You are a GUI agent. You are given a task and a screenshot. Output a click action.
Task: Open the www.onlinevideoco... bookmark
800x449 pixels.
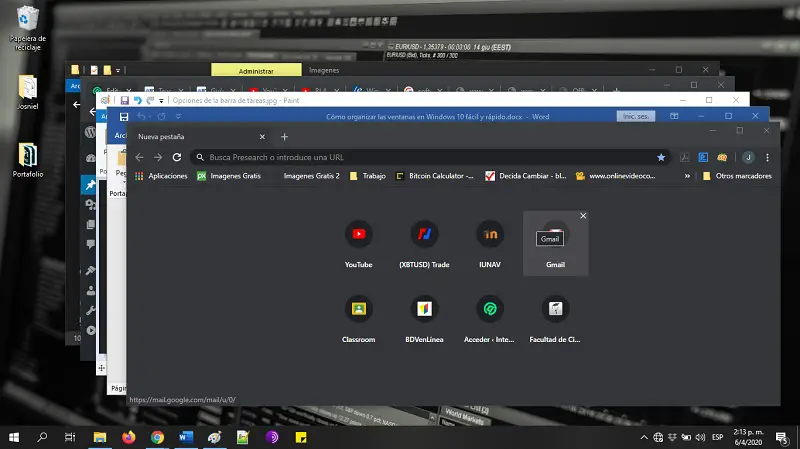click(x=616, y=176)
